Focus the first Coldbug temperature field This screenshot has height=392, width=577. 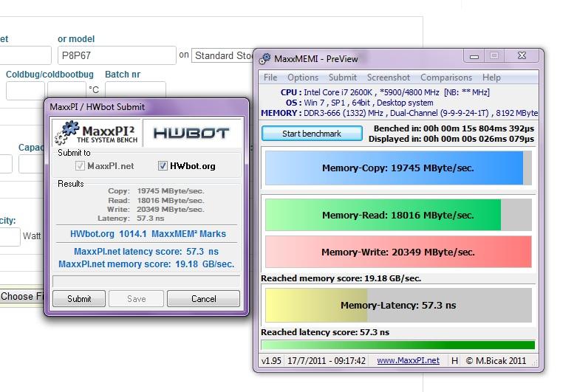pyautogui.click(x=25, y=91)
